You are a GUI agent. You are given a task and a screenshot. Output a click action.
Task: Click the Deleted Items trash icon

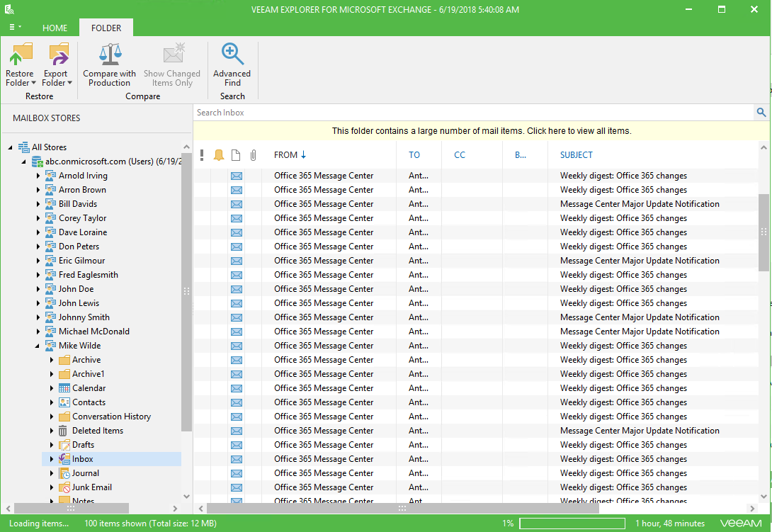(x=63, y=431)
